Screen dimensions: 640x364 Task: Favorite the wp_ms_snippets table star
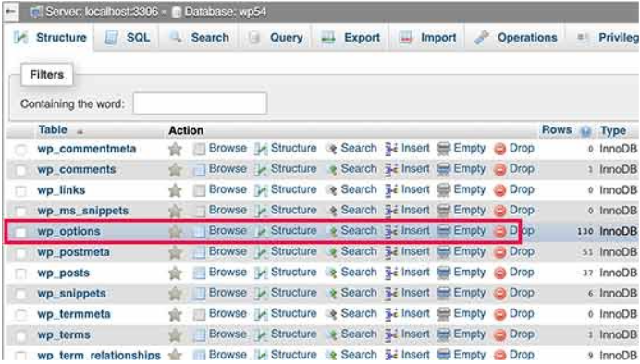pos(175,211)
